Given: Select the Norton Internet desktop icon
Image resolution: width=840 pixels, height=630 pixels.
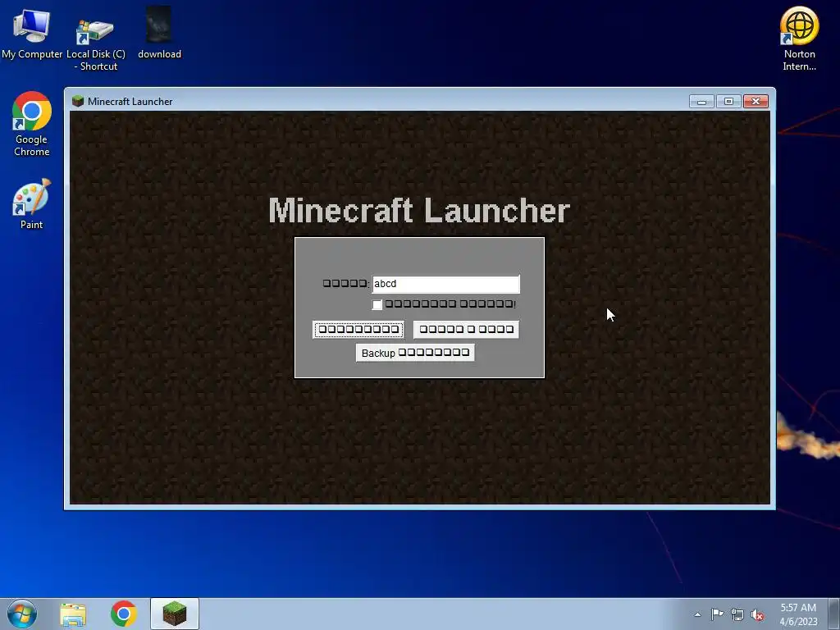Looking at the screenshot, I should click(x=799, y=39).
